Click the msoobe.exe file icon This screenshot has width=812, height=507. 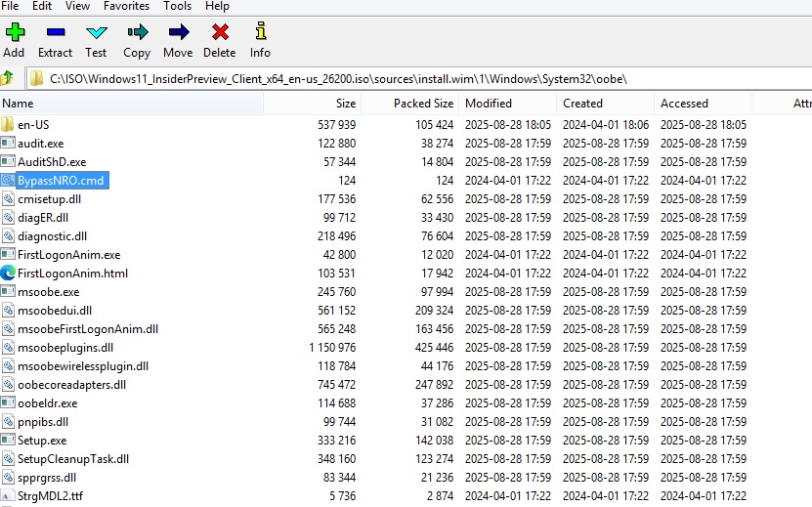pyautogui.click(x=8, y=291)
